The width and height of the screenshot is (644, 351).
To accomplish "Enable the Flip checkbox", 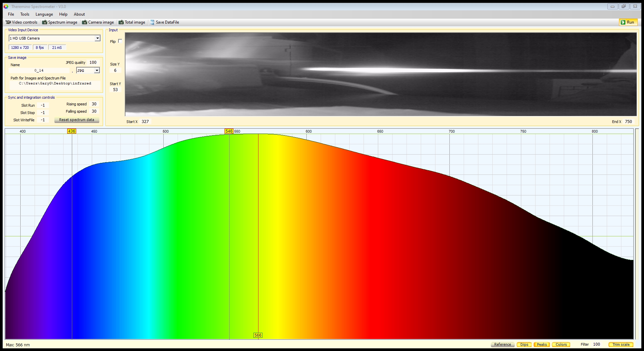I will coord(120,41).
